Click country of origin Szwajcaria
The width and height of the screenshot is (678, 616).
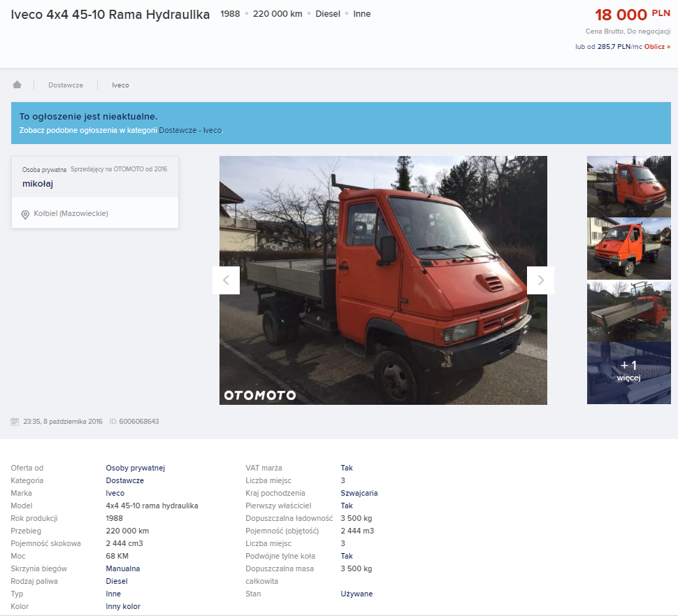pyautogui.click(x=359, y=493)
